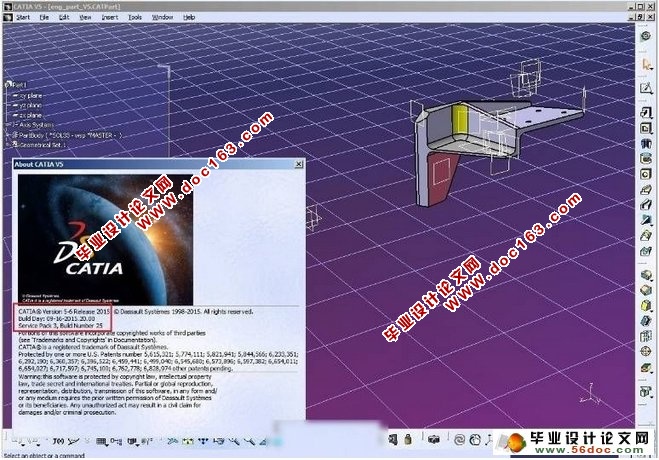659x460 pixels.
Task: Close the About CATIA V5 dialog
Action: (x=298, y=164)
